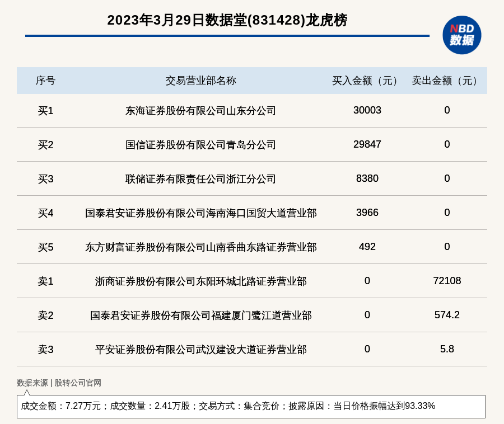Select the 买4 row label

click(45, 213)
